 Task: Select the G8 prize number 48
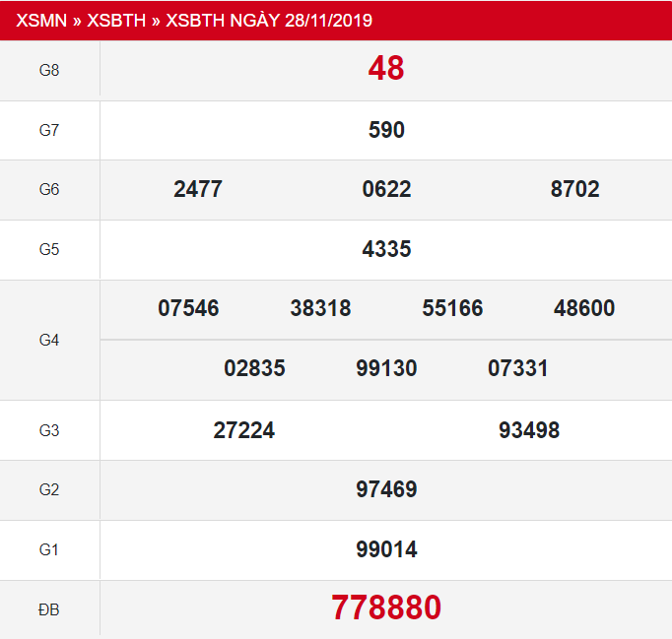[386, 68]
